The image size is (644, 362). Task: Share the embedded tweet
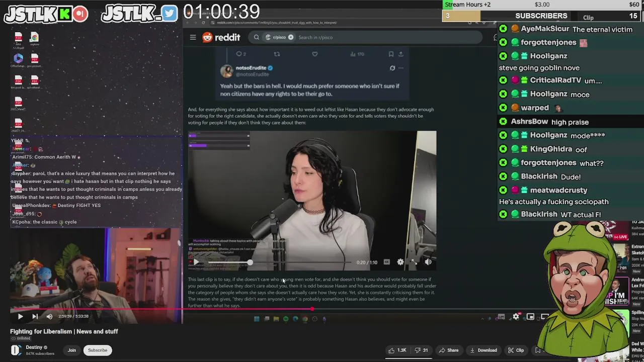(401, 54)
